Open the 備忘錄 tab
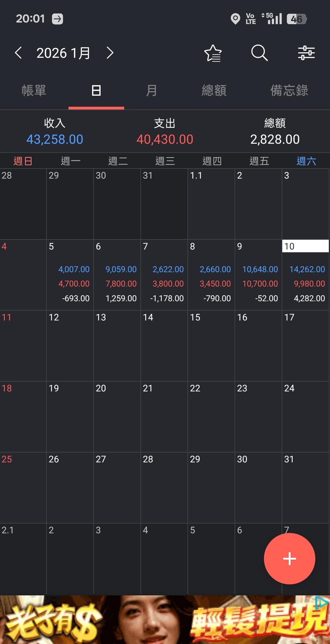 click(289, 91)
